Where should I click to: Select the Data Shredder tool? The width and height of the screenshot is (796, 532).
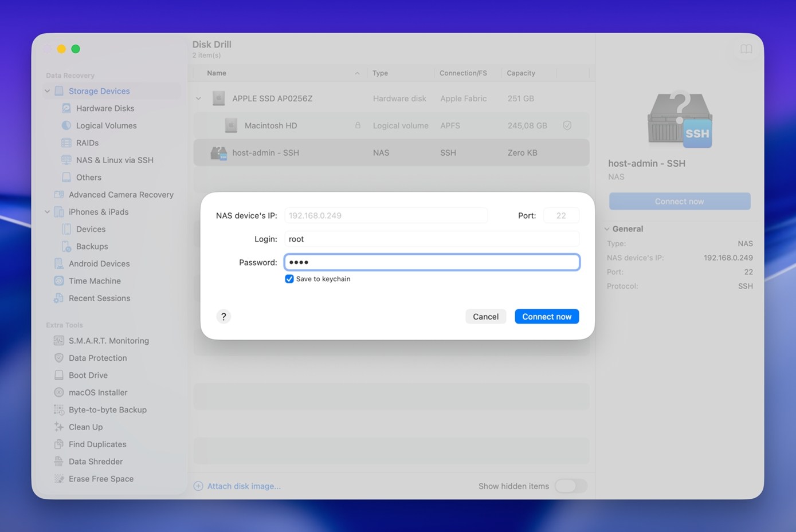coord(95,461)
